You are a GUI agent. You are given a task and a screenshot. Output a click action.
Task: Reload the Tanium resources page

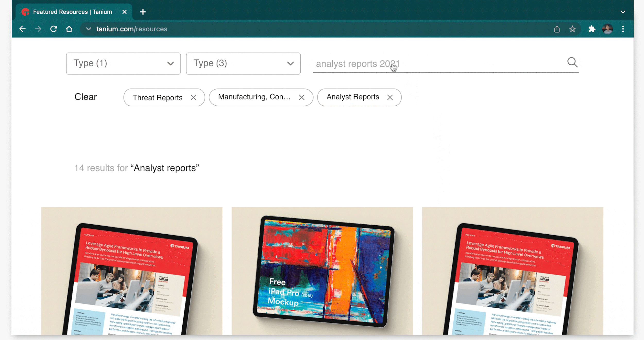54,29
